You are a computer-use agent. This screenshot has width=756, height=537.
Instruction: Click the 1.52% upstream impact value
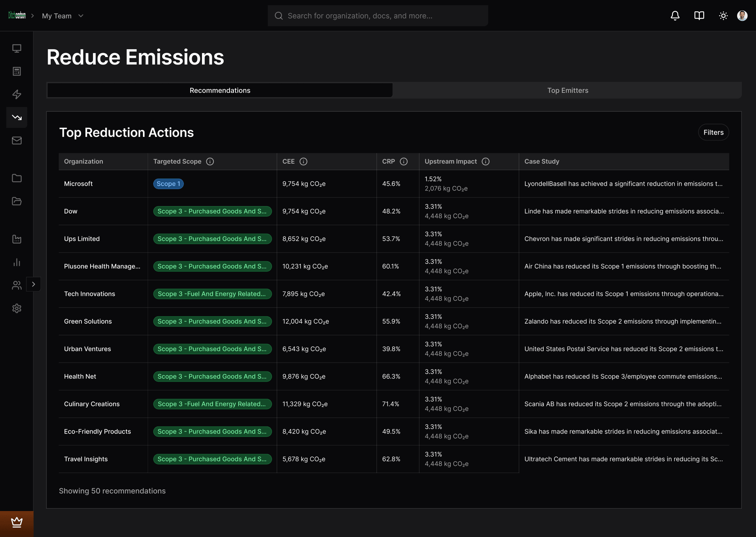(433, 179)
